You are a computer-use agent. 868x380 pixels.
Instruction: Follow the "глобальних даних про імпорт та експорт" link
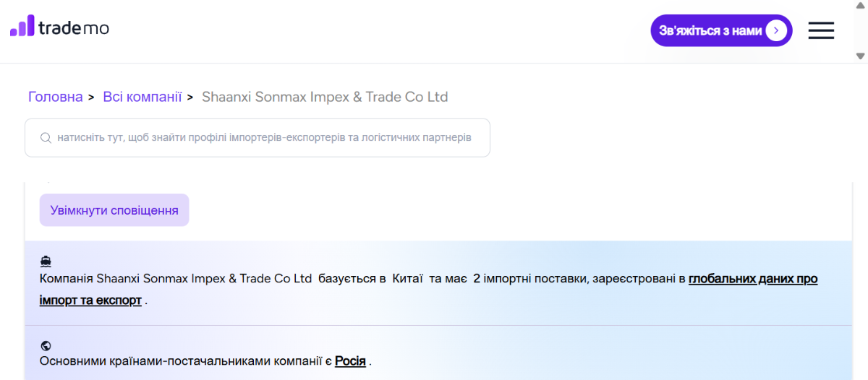pos(752,278)
